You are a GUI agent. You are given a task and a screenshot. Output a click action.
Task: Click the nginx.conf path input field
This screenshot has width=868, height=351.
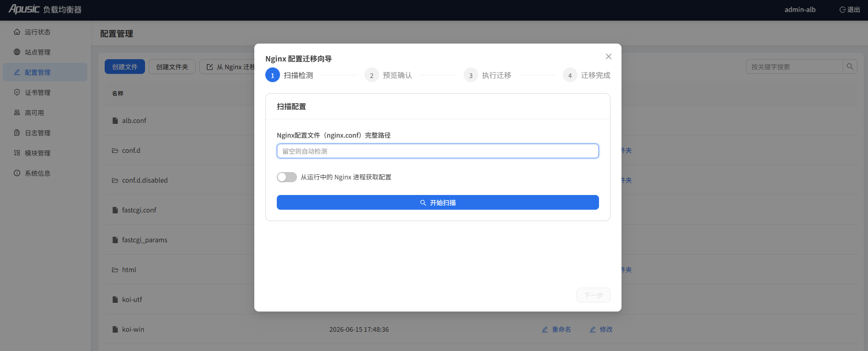point(438,151)
